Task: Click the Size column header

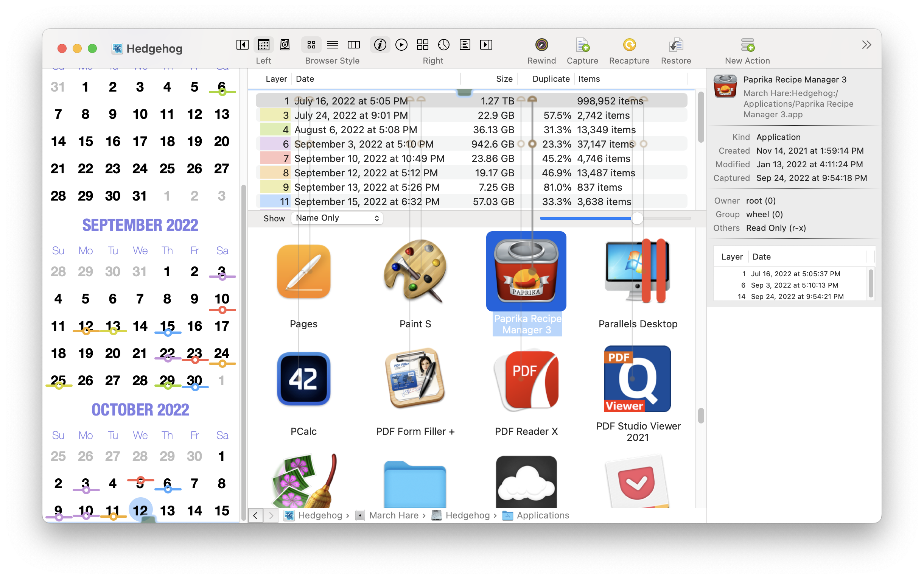Action: [504, 79]
